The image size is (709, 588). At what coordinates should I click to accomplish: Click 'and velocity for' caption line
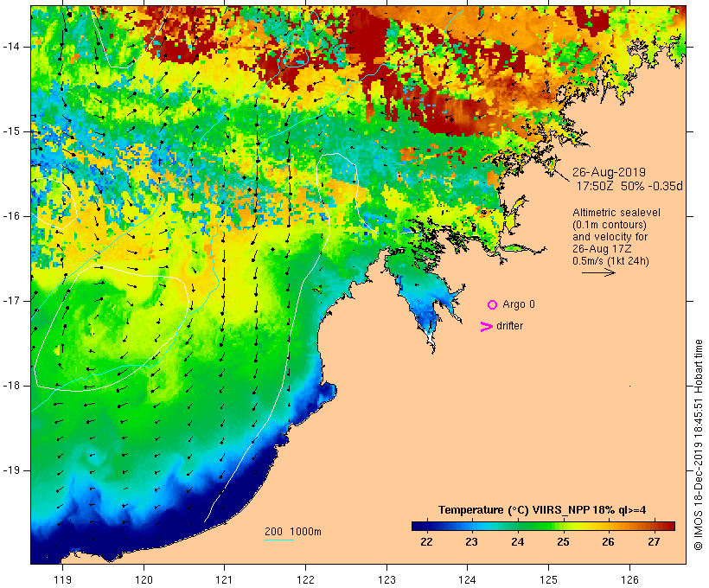point(610,237)
